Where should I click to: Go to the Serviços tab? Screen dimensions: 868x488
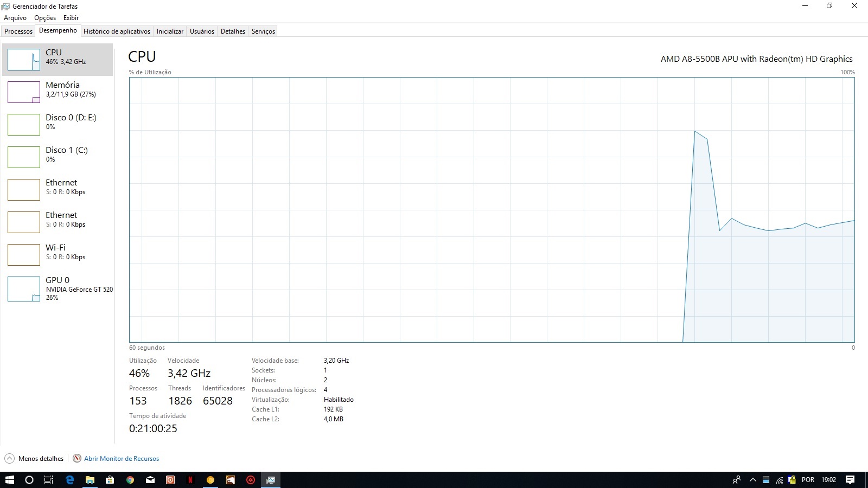tap(263, 31)
